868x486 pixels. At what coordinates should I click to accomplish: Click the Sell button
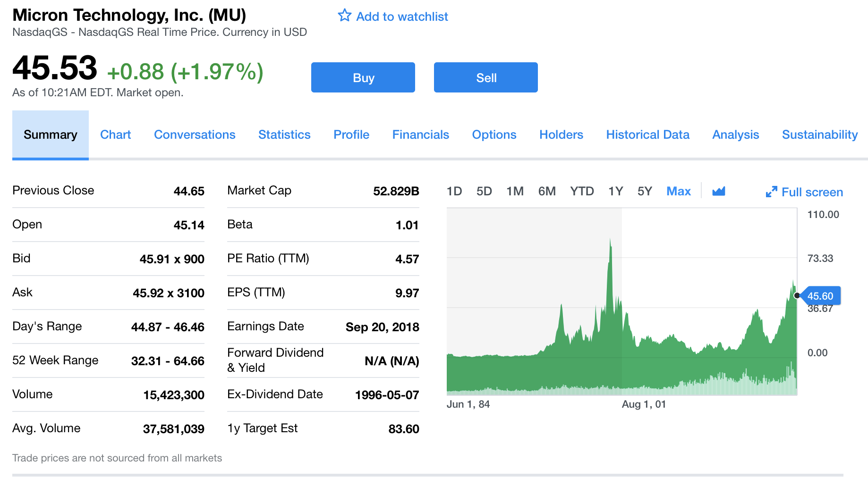tap(486, 77)
